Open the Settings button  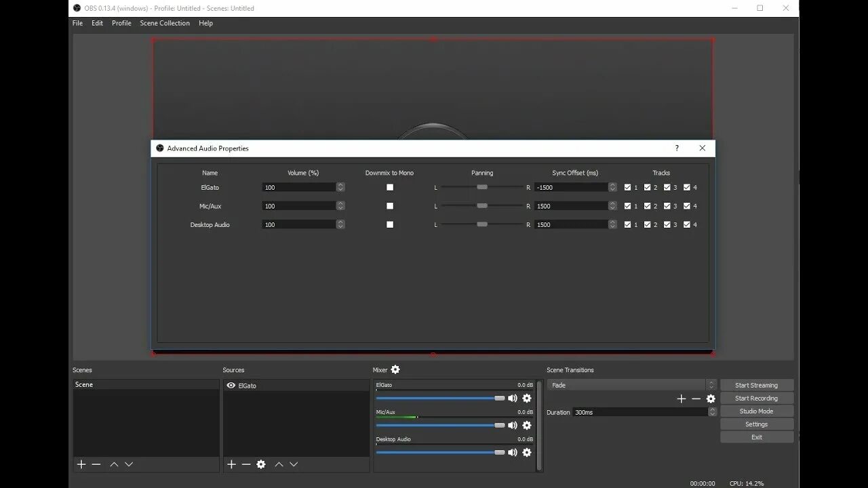click(x=757, y=424)
